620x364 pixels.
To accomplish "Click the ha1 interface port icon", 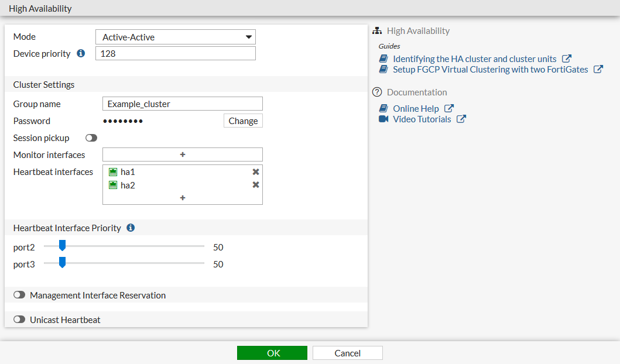I will click(x=114, y=172).
